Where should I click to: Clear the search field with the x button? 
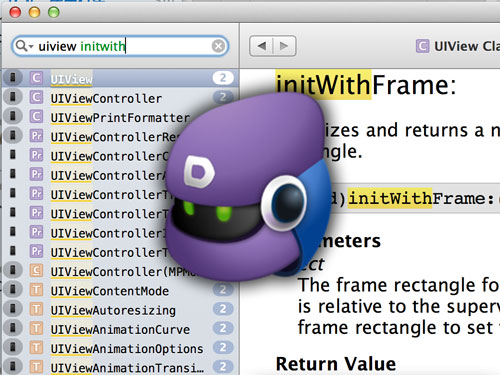click(218, 46)
